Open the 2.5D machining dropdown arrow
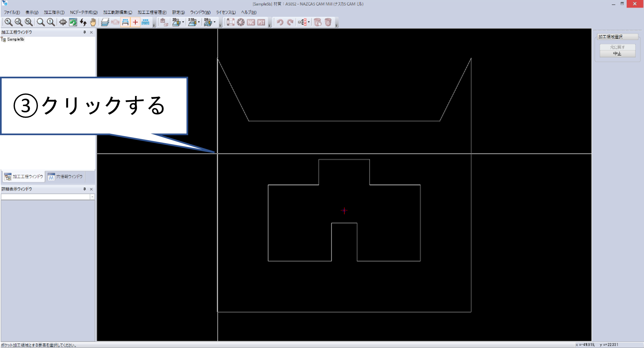The image size is (644, 348). coord(199,22)
